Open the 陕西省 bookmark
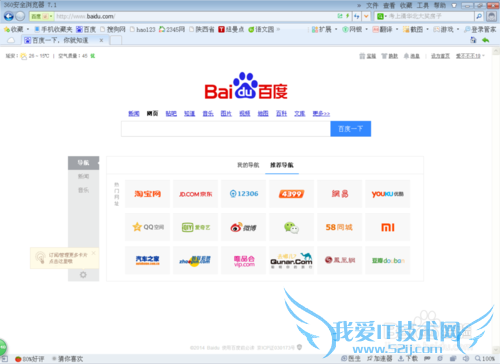The image size is (500, 364). click(x=201, y=29)
